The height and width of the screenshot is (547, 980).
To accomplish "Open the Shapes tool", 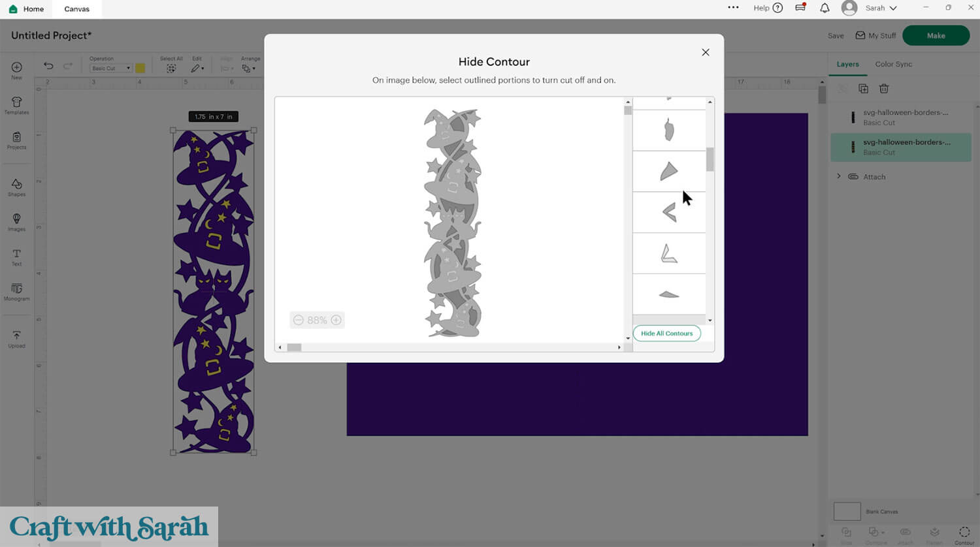I will [16, 188].
